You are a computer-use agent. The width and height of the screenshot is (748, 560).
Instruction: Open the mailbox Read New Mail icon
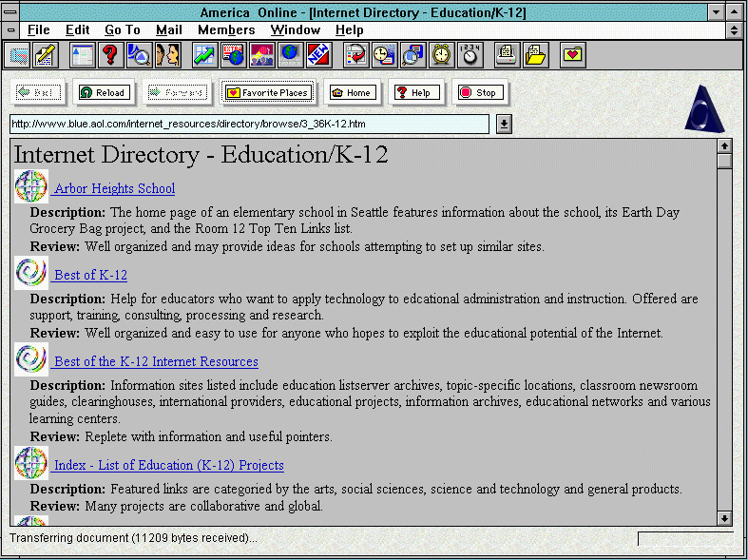click(x=17, y=55)
